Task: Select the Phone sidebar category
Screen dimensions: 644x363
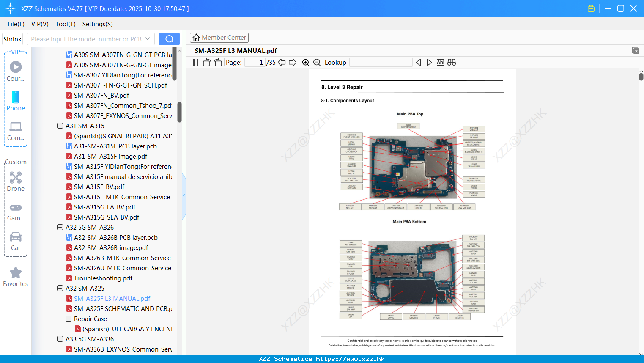Action: pos(16,101)
